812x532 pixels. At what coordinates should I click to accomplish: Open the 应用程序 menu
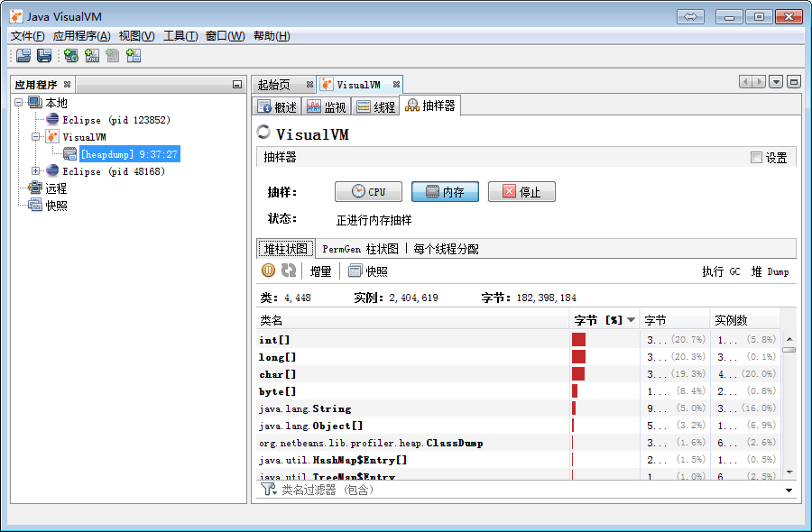pyautogui.click(x=82, y=36)
